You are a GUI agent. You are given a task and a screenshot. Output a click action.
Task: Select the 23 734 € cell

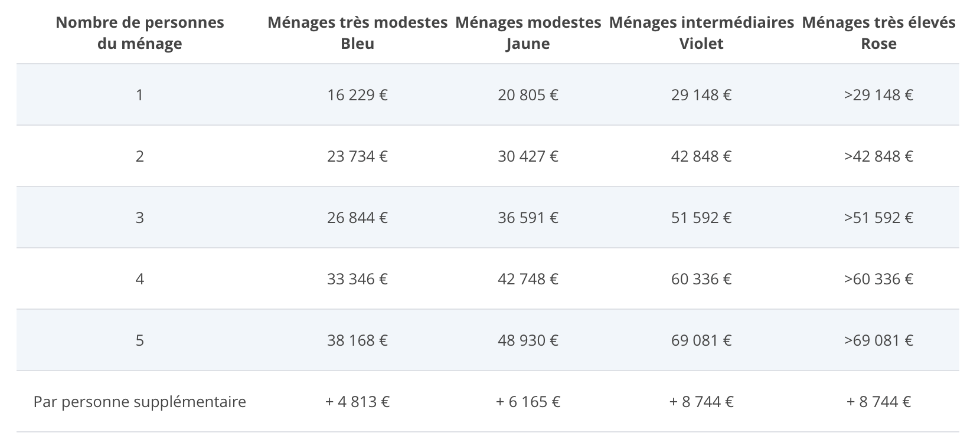[357, 156]
